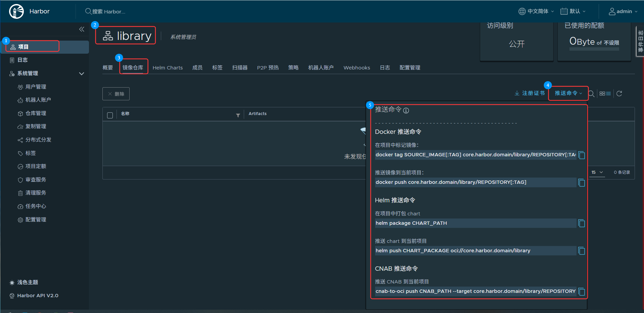Click the helm push command text field
Viewport: 644px width, 313px height.
[x=475, y=251]
